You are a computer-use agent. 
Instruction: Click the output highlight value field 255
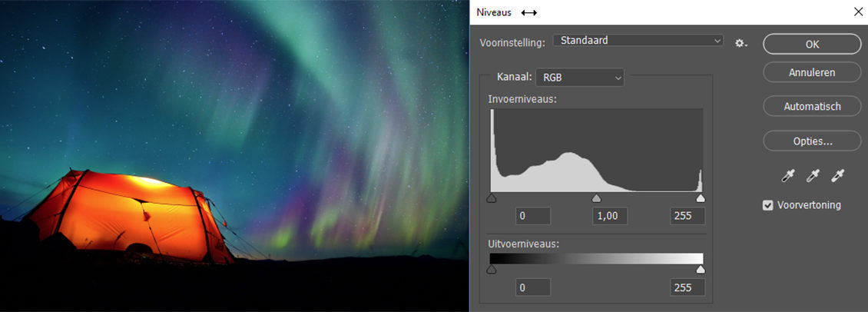pos(687,287)
